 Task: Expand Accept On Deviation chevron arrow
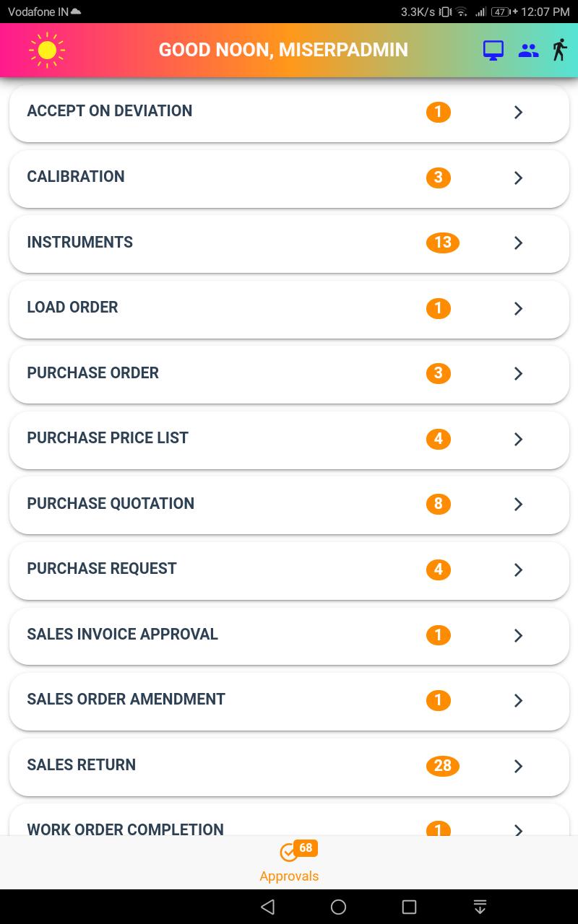(x=518, y=112)
